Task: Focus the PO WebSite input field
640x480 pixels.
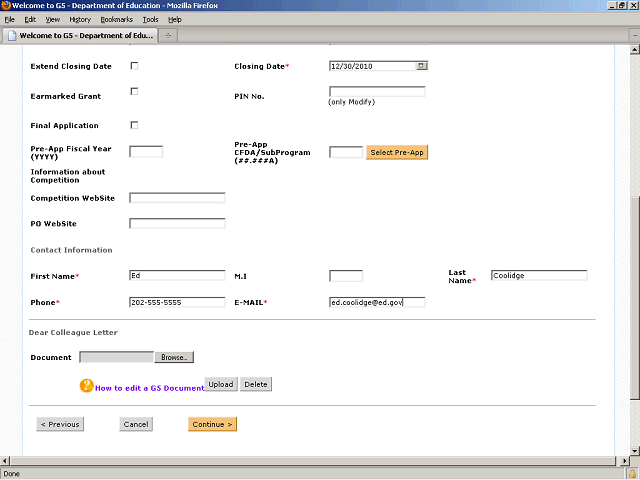Action: click(x=177, y=223)
